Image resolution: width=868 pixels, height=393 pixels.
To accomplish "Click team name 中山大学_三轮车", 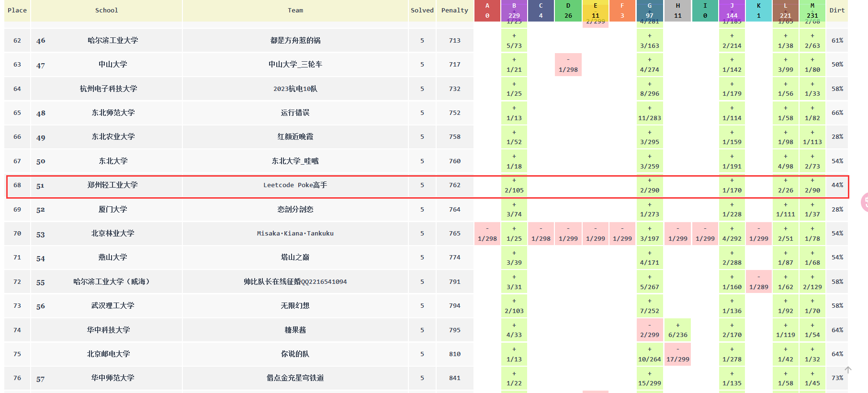I will pyautogui.click(x=295, y=65).
